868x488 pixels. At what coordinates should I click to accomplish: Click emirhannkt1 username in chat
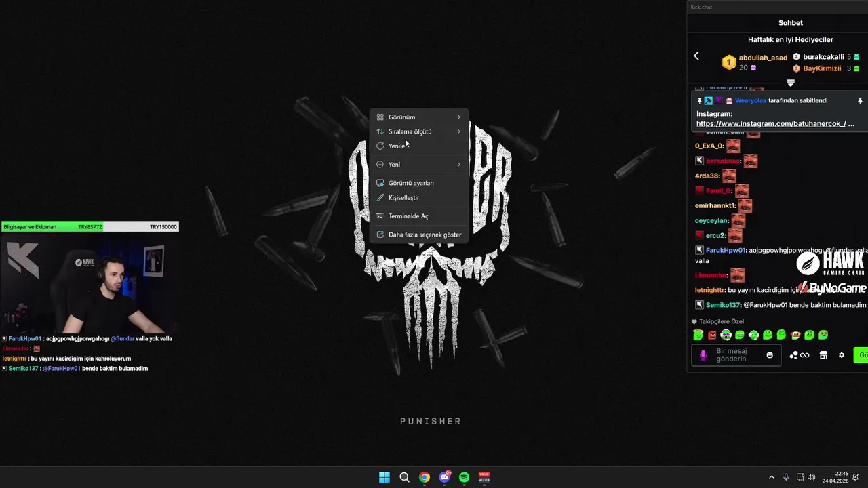coord(715,205)
